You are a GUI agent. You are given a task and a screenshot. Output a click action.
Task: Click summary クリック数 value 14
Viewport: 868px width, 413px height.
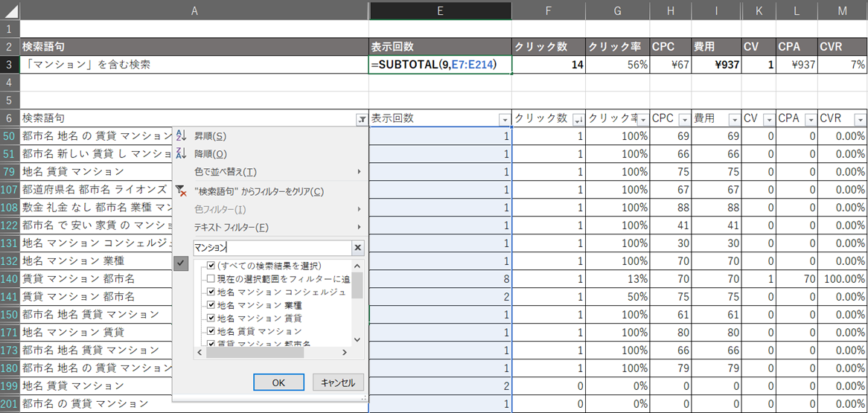point(549,65)
